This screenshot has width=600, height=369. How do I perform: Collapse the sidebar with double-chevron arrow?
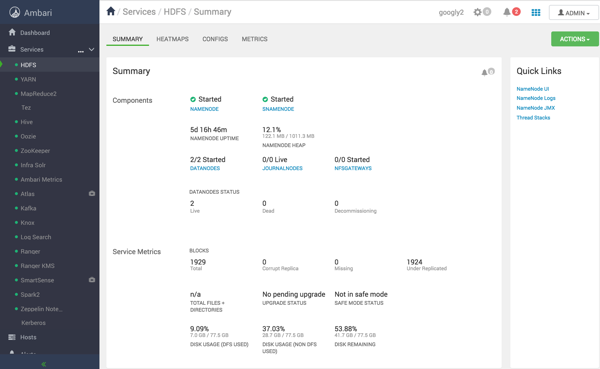(x=44, y=364)
